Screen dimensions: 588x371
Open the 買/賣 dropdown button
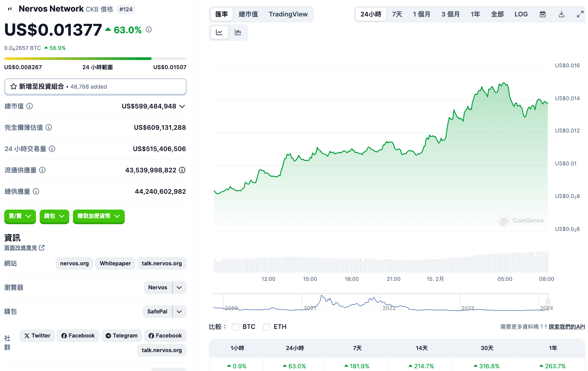pos(20,216)
